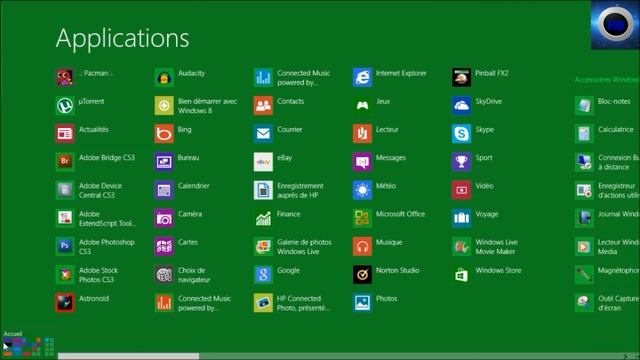Launch Adobe Stock Photos CS3 icon
This screenshot has height=360, width=640.
coord(65,274)
